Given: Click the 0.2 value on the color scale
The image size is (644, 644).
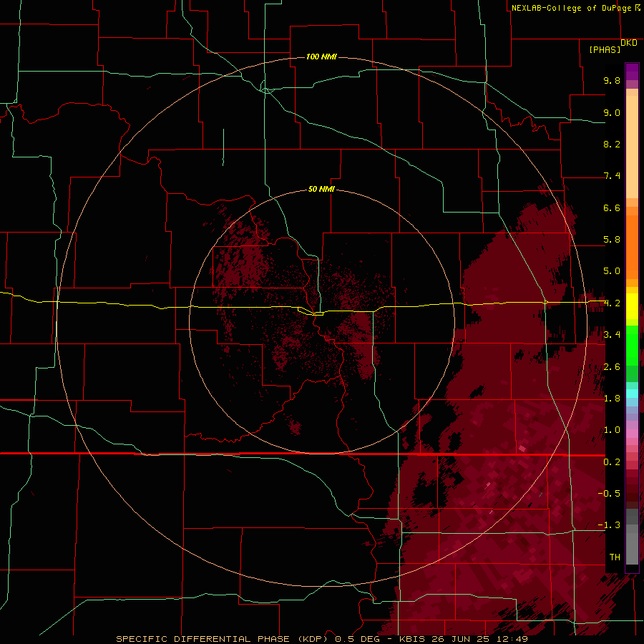Looking at the screenshot, I should click(x=612, y=462).
